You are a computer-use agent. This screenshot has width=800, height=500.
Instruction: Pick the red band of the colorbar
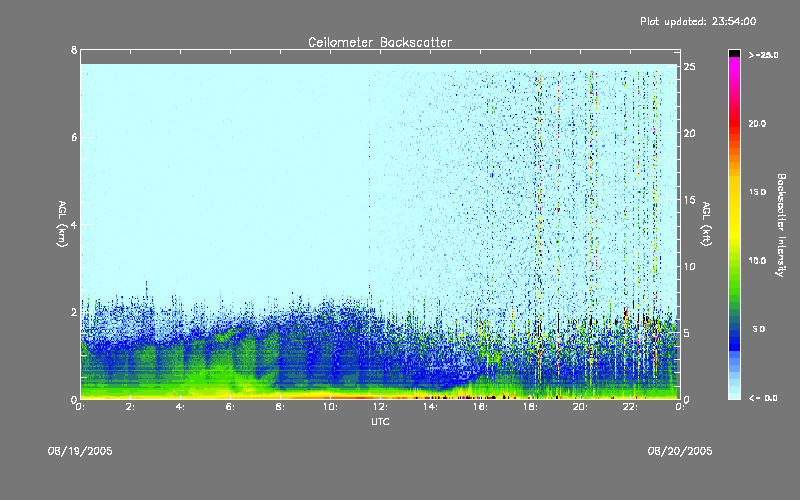coord(734,122)
